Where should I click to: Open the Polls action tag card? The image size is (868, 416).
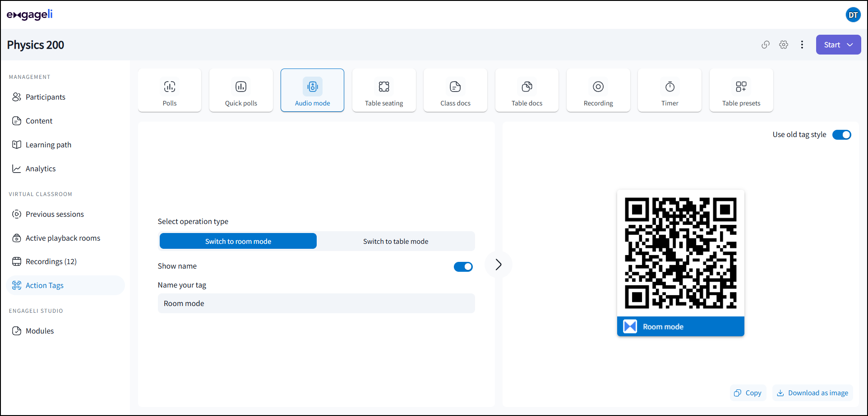(x=170, y=90)
